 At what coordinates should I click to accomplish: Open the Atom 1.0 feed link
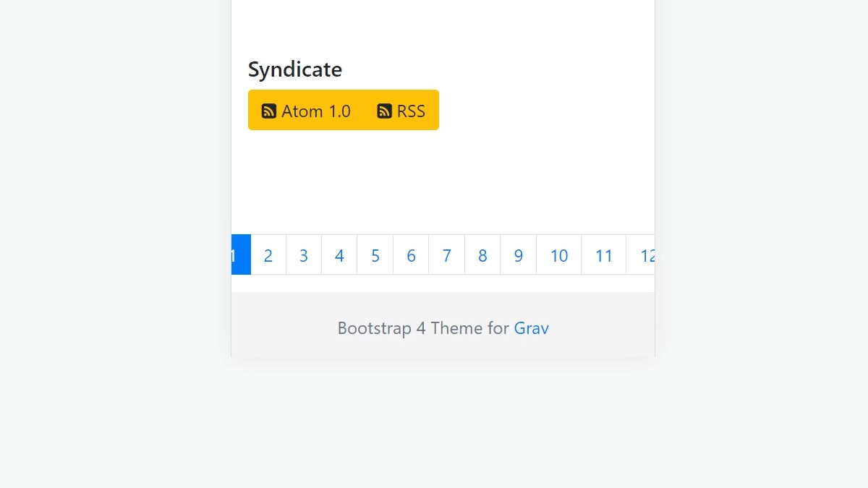(306, 111)
